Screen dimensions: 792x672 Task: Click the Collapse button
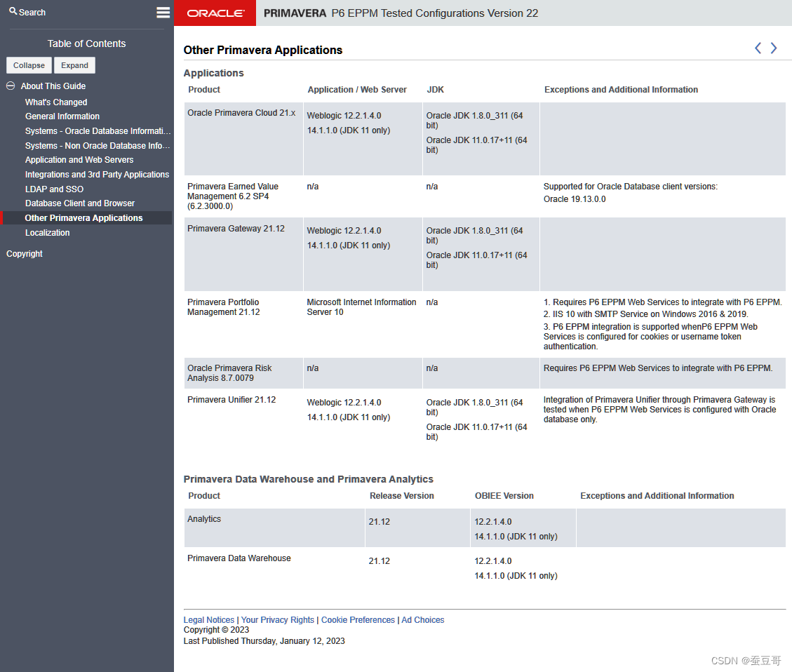coord(29,65)
